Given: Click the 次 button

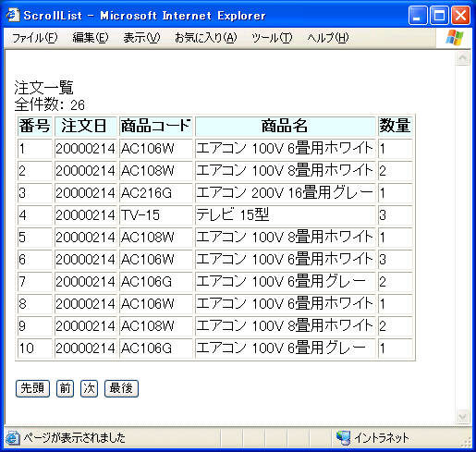Looking at the screenshot, I should tap(89, 388).
